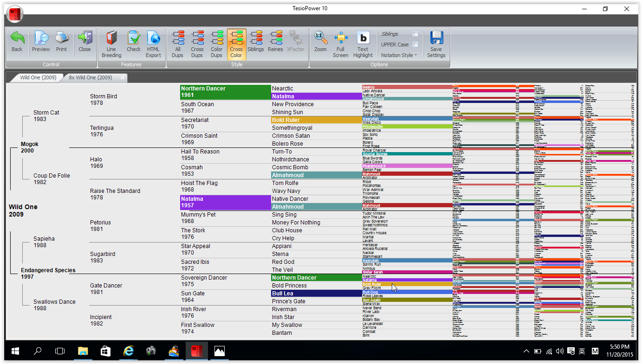This screenshot has height=364, width=642.
Task: Click Sapieha 1988 in the pedigree
Action: click(44, 242)
